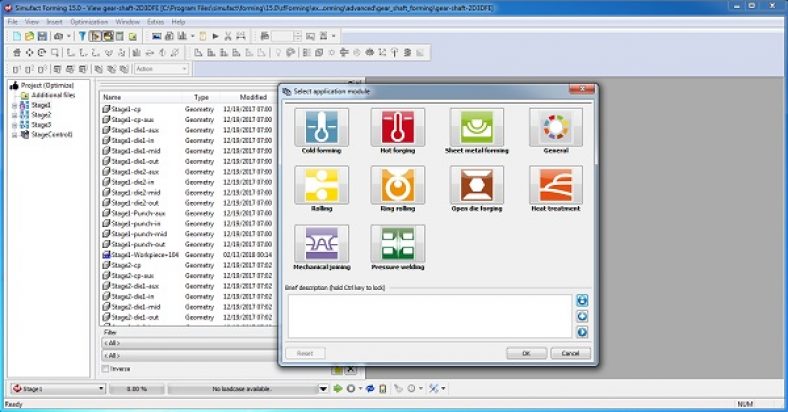Expand the Stage1 tree node

[x=14, y=105]
